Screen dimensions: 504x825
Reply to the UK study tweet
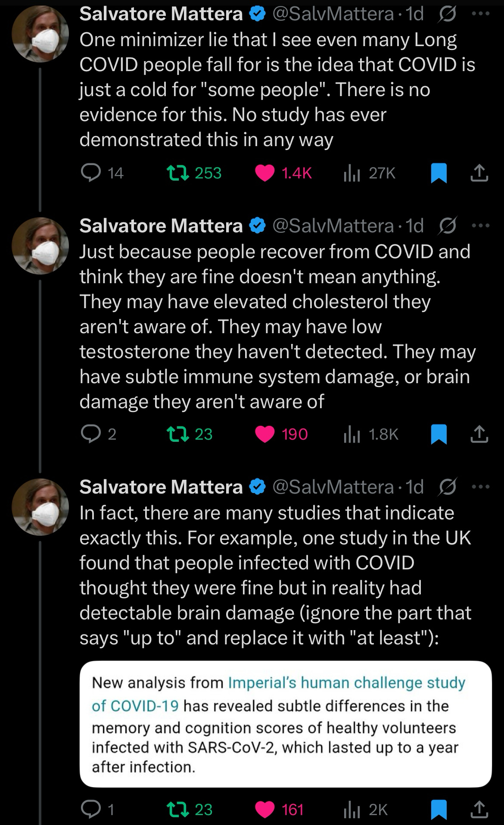(x=90, y=809)
